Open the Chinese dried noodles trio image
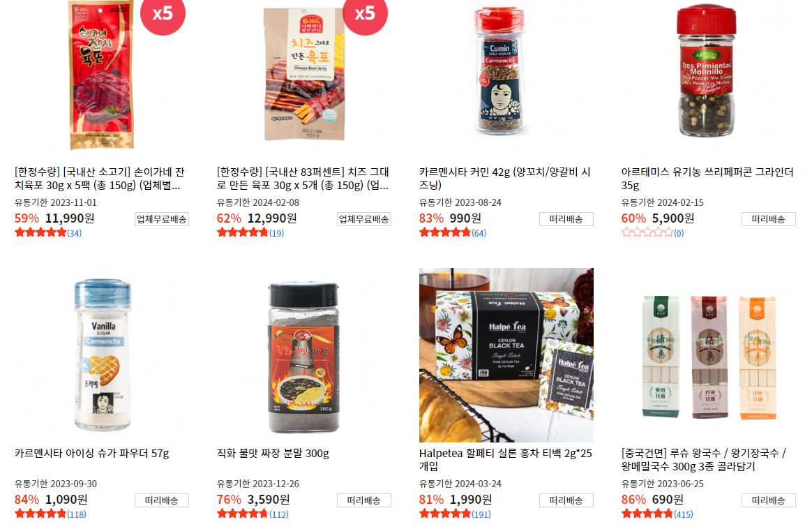Image resolution: width=812 pixels, height=529 pixels. (x=708, y=355)
